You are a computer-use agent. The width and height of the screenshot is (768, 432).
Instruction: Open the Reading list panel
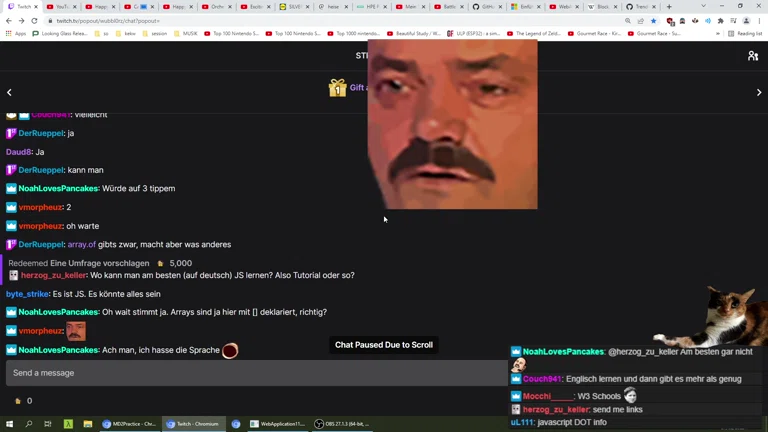[x=745, y=33]
